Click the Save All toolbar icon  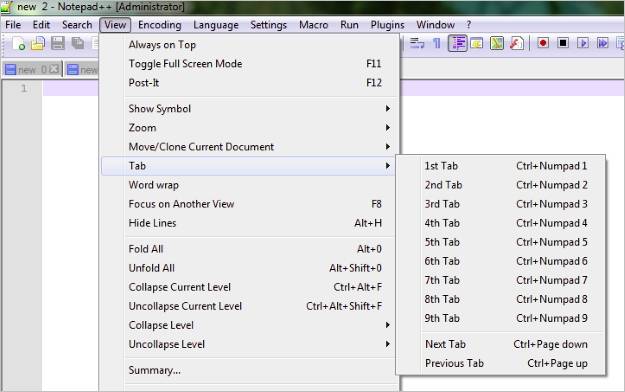pos(78,43)
